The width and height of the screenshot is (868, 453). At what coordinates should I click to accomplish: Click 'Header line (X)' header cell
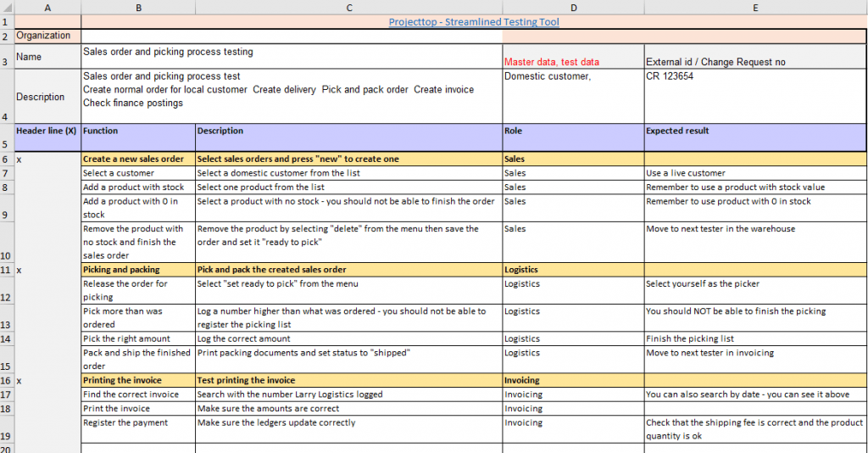click(47, 137)
